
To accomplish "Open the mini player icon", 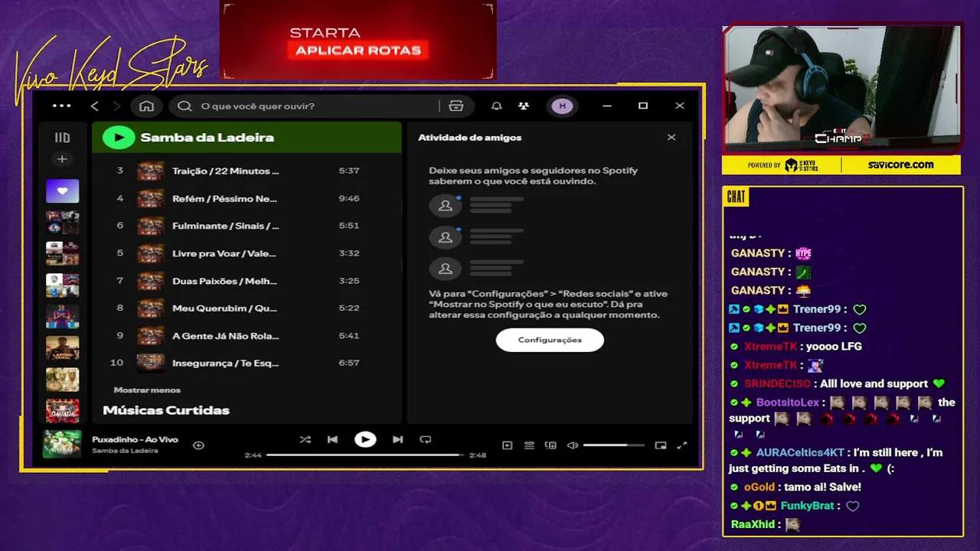I will 661,445.
